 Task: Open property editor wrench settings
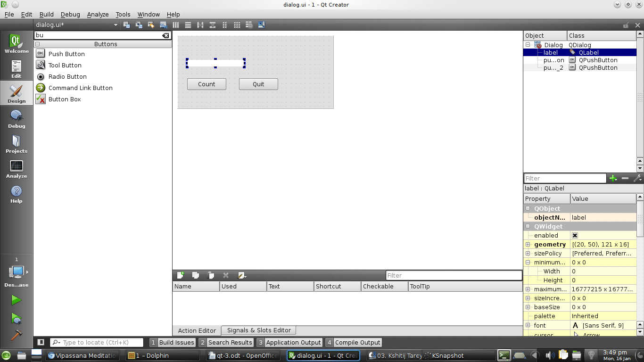[637, 178]
